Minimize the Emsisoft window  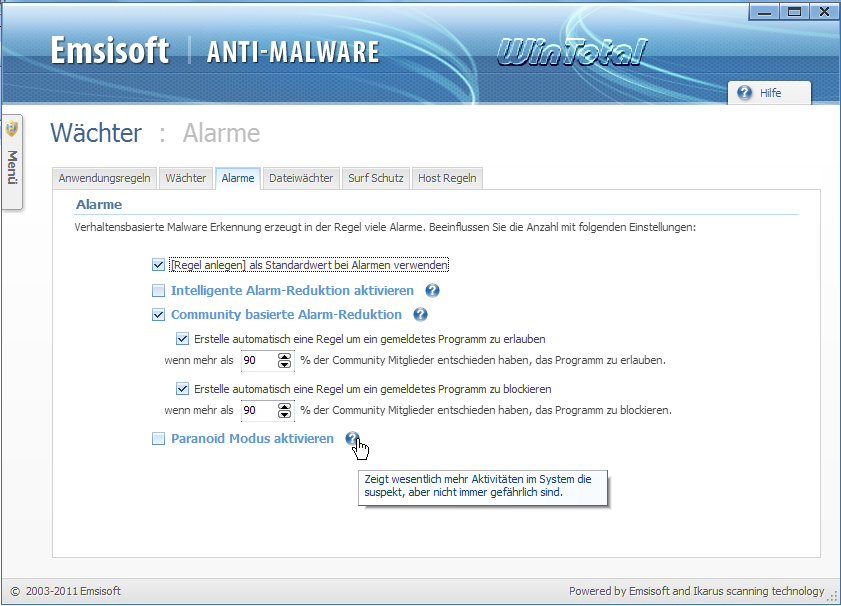coord(764,12)
